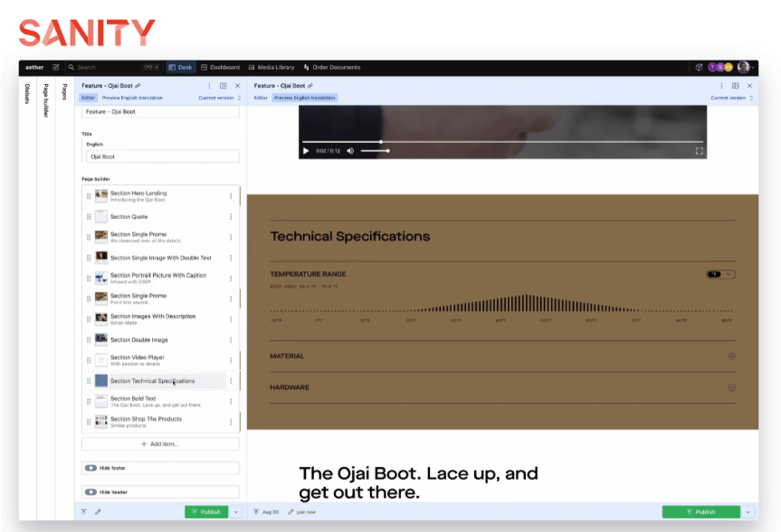Expand the MATERIAL accordion section
Image resolution: width=781 pixels, height=532 pixels.
(x=732, y=356)
